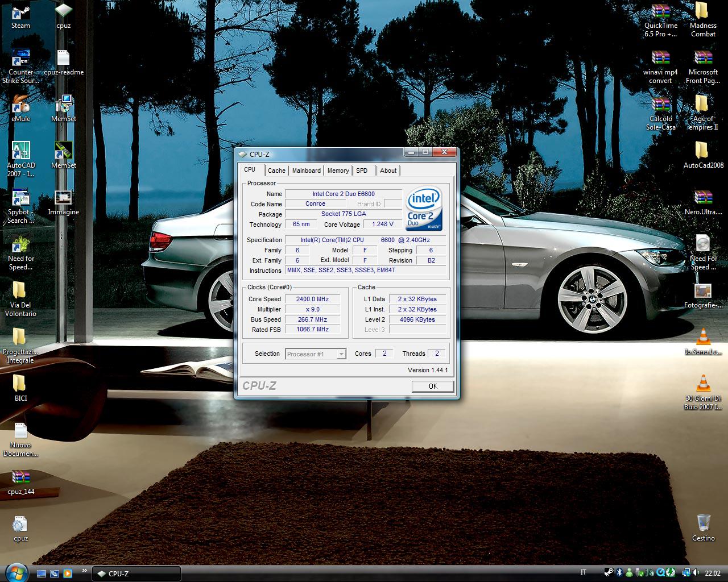The height and width of the screenshot is (582, 728).
Task: Launch Counter Strike Source from the desktop
Action: 20,66
